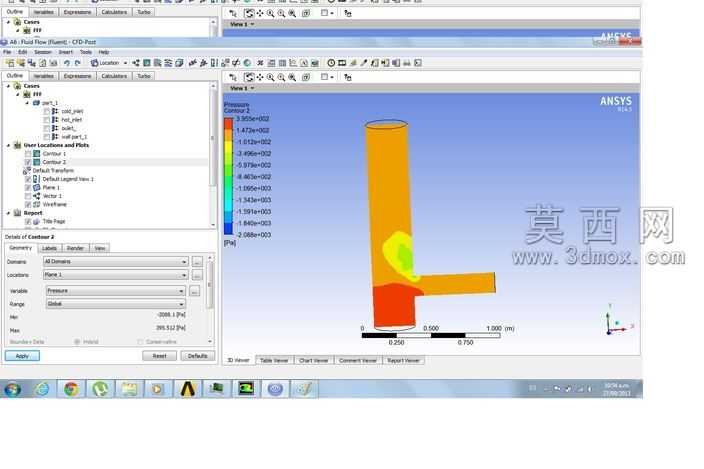The height and width of the screenshot is (469, 704).
Task: Open the Variable dropdown showing Pressure
Action: point(115,291)
